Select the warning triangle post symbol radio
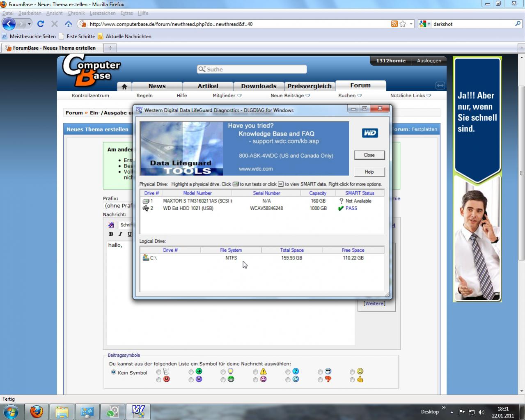 pos(255,372)
